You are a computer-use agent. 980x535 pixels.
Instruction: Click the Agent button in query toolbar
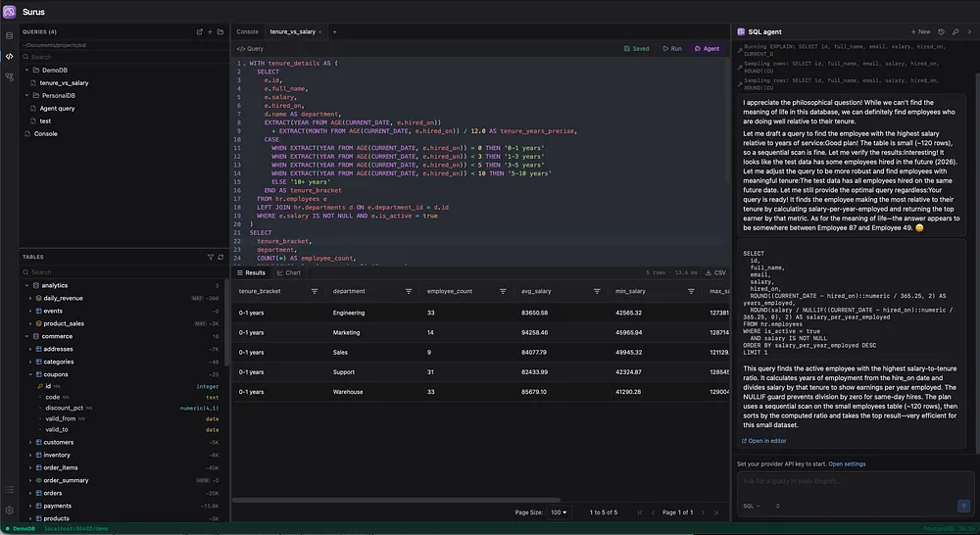pyautogui.click(x=707, y=49)
